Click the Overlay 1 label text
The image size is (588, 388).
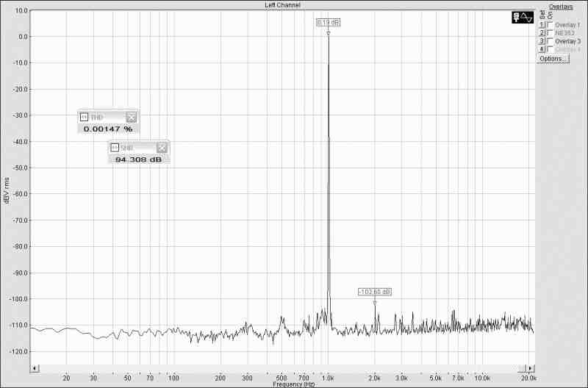(x=567, y=25)
